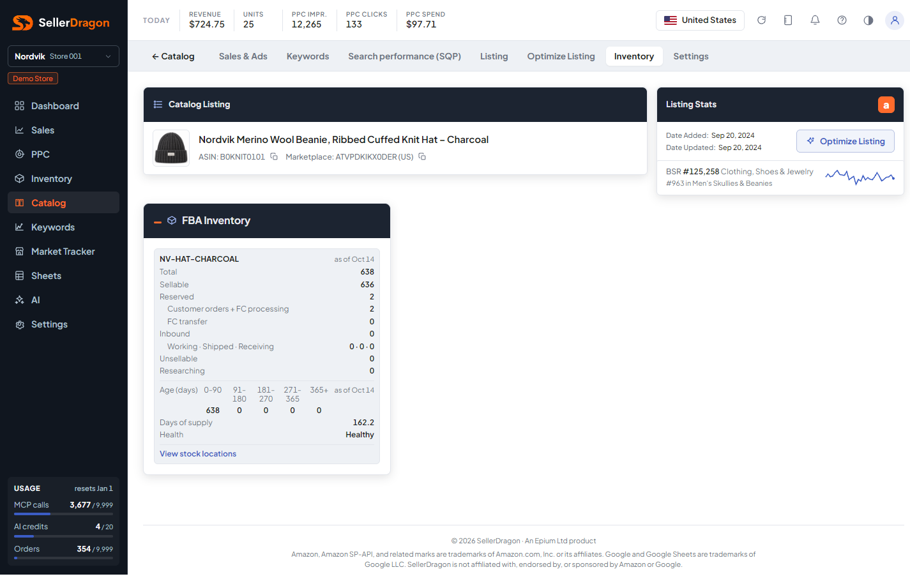
Task: Click the Optimize Listing button
Action: [x=846, y=141]
